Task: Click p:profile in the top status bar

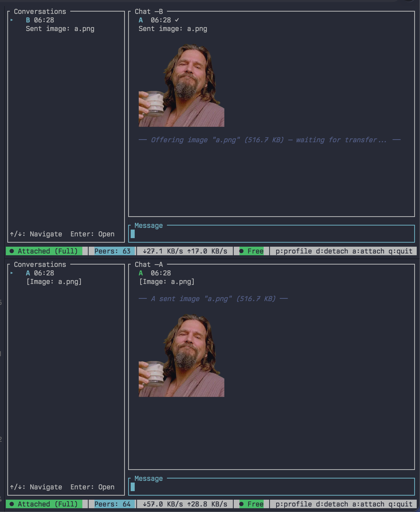Action: (x=294, y=251)
